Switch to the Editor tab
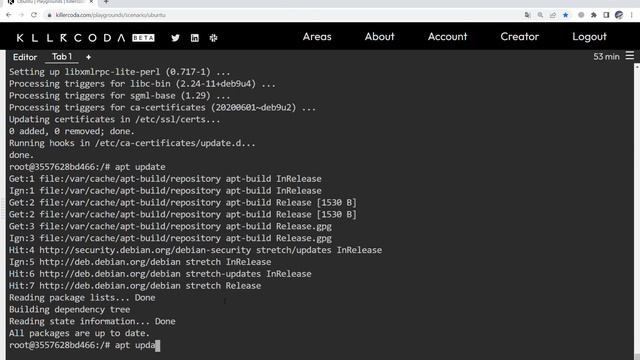640x360 pixels. click(x=25, y=57)
